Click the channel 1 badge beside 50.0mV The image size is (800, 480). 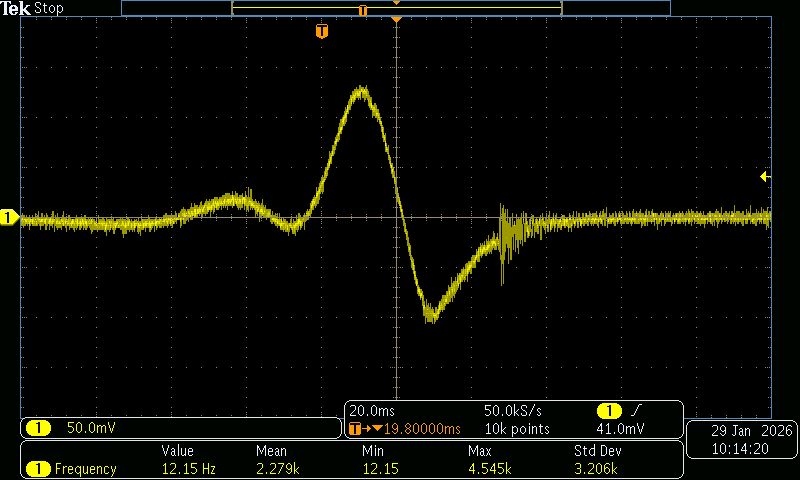[38, 429]
